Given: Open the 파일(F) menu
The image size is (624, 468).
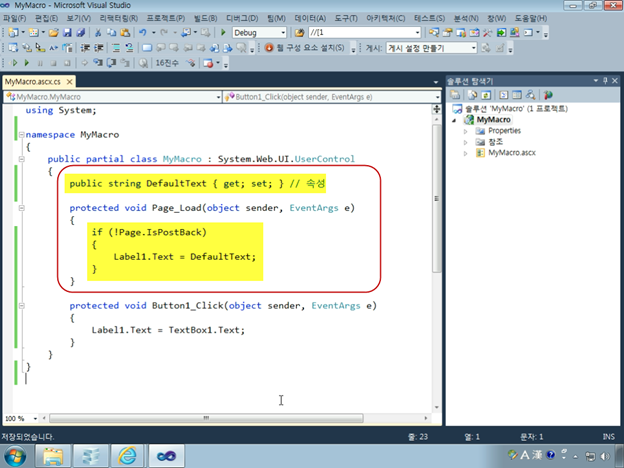Looking at the screenshot, I should [14, 18].
